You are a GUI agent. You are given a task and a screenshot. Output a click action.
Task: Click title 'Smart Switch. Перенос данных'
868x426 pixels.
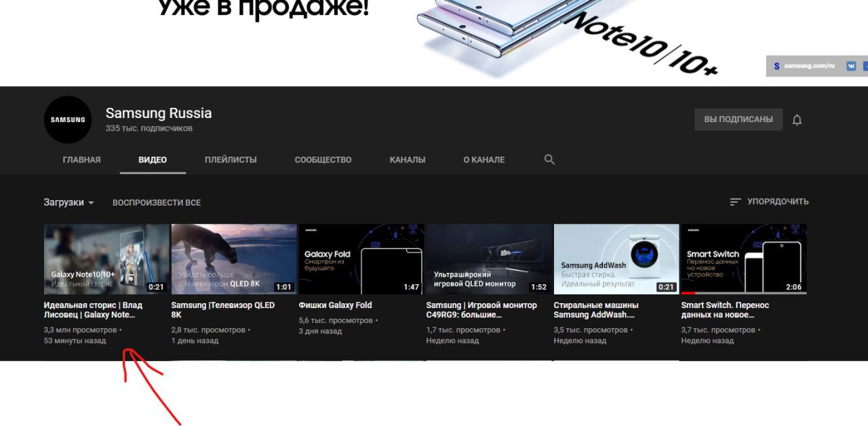coord(725,310)
